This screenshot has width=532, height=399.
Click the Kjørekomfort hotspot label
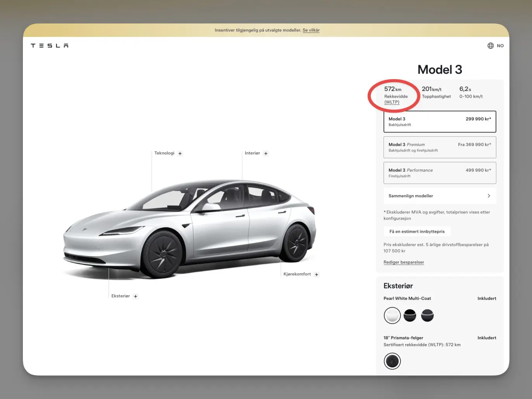click(297, 274)
